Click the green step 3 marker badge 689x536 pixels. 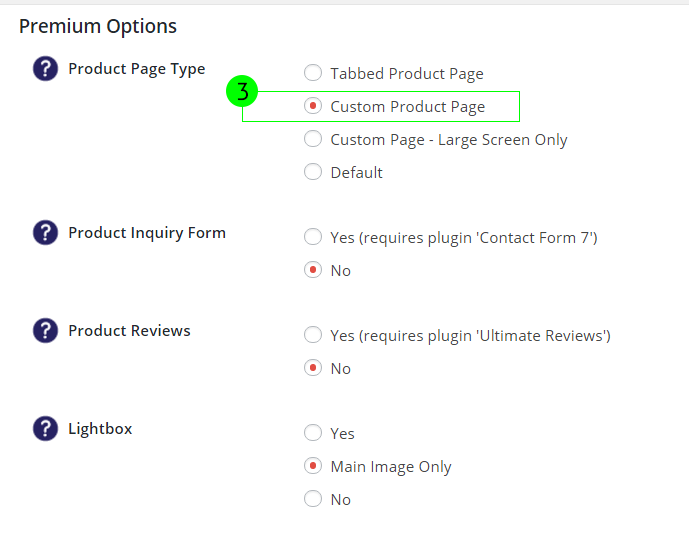point(242,91)
